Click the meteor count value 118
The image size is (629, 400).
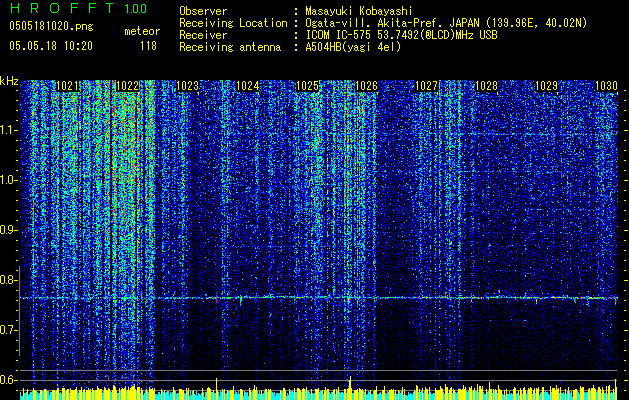point(148,46)
